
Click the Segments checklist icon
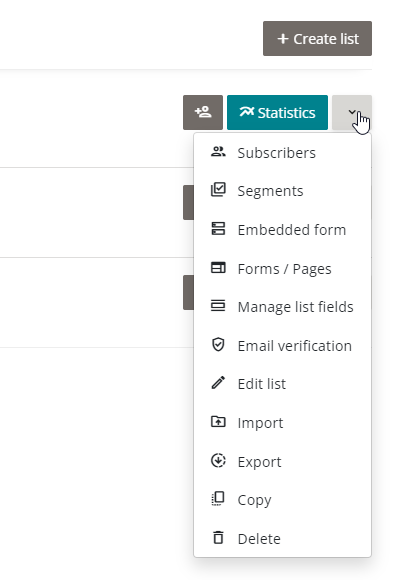[218, 189]
